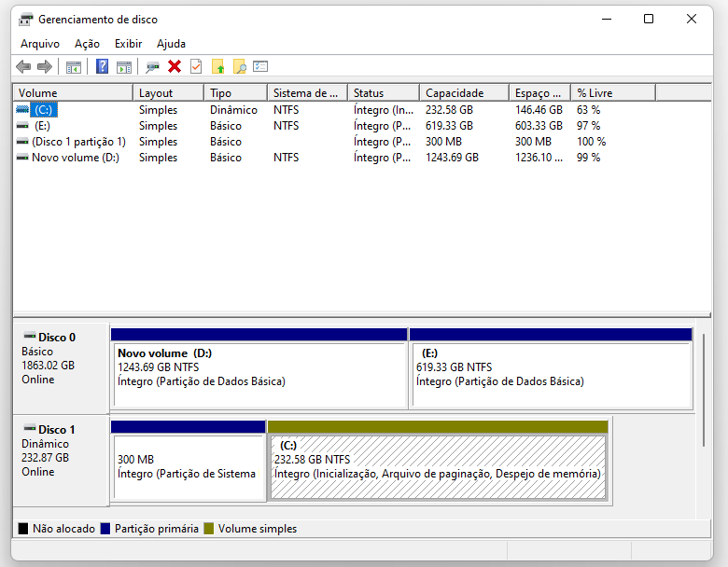Click drive icon beside Novo volume (D:)
The height and width of the screenshot is (567, 728).
22,157
